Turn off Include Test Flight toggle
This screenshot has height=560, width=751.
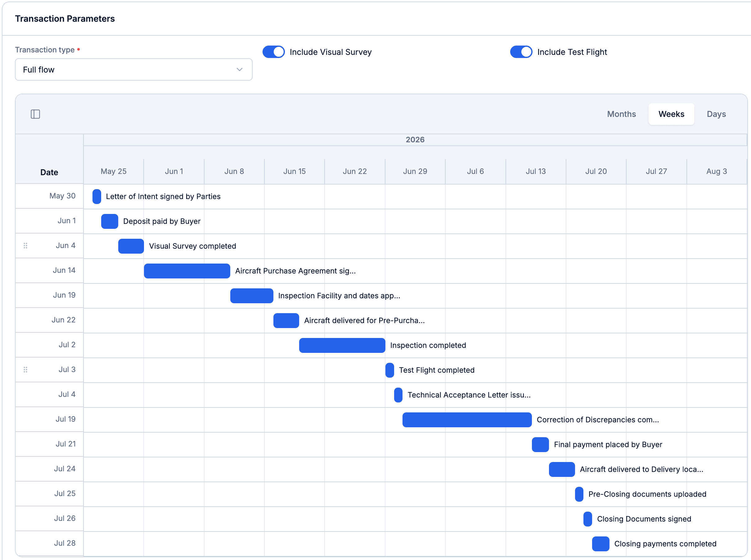pos(521,52)
